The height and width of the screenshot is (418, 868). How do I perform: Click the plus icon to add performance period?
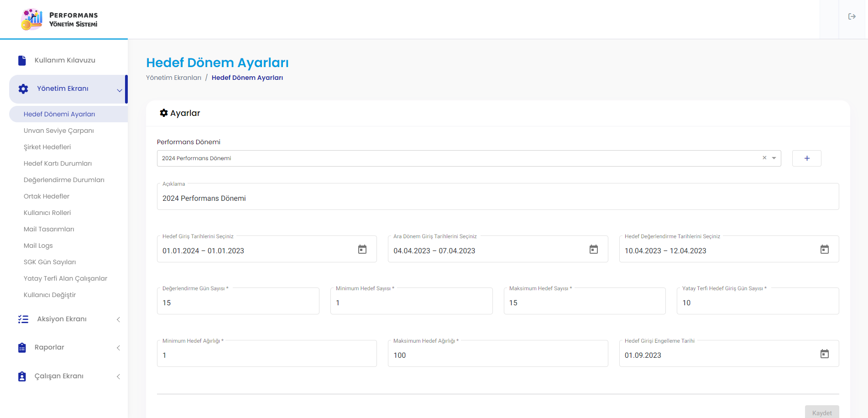[806, 158]
